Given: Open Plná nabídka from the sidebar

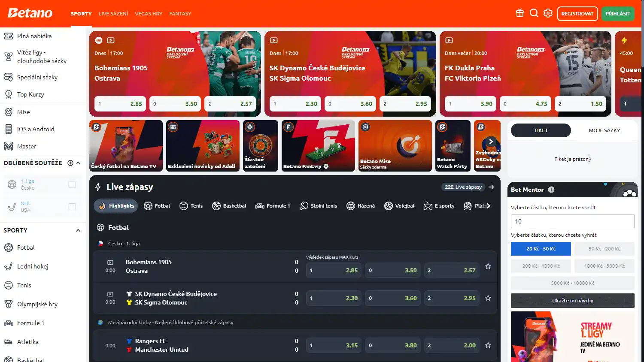Looking at the screenshot, I should click(43, 36).
